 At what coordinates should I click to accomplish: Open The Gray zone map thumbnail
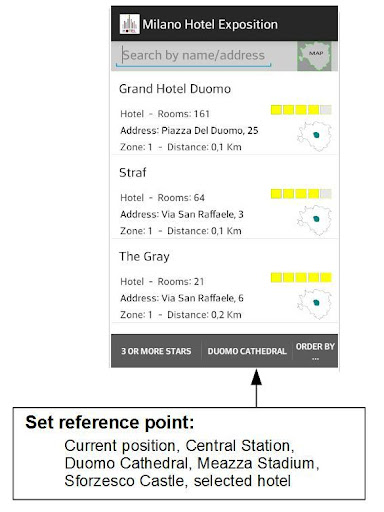tap(314, 304)
